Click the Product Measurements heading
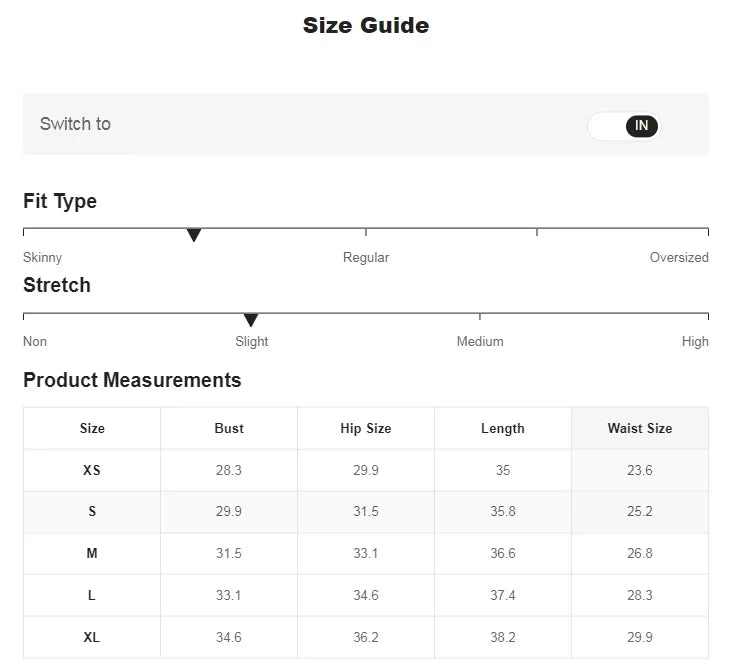 pos(132,380)
